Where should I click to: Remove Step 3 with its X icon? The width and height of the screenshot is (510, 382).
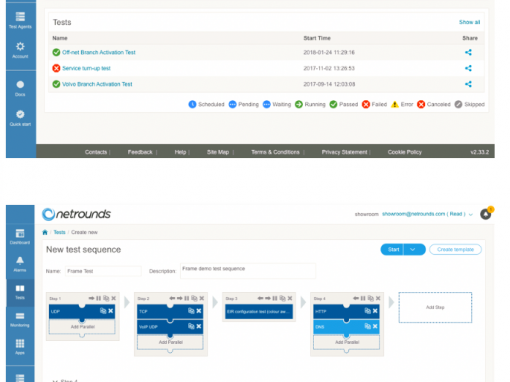point(290,298)
